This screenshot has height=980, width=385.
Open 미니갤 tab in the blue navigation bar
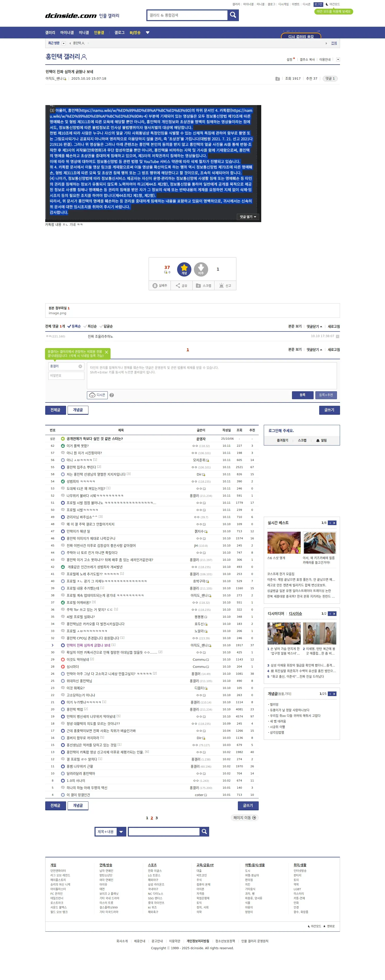pyautogui.click(x=84, y=33)
